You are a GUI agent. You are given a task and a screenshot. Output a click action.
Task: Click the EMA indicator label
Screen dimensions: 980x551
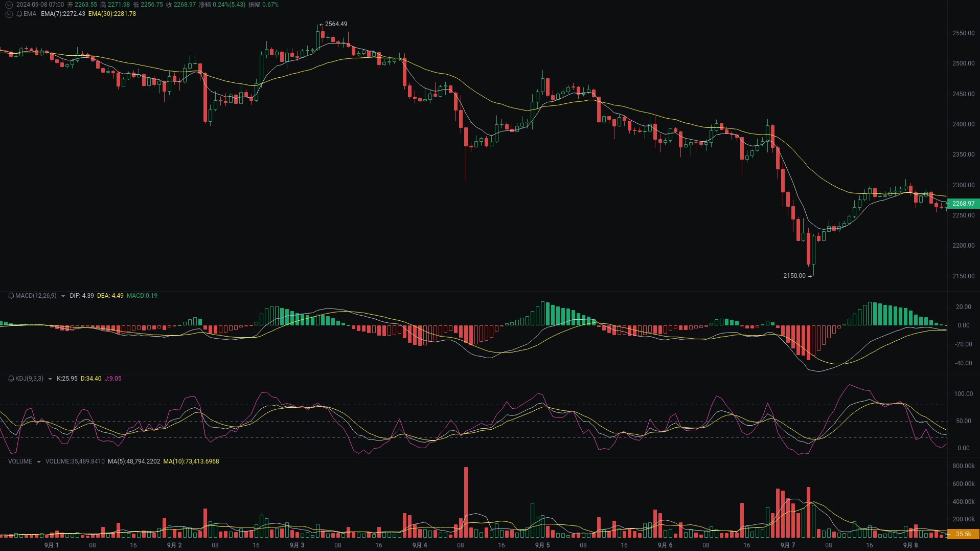click(30, 14)
